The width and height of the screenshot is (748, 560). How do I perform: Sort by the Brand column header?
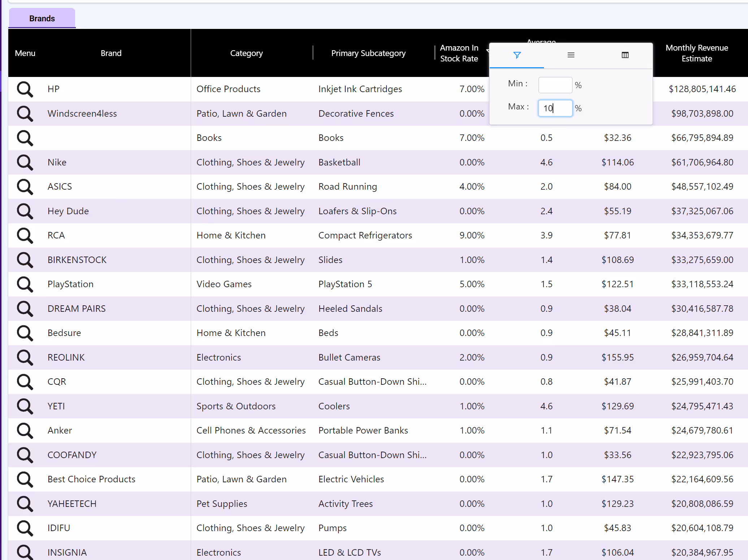click(x=111, y=53)
